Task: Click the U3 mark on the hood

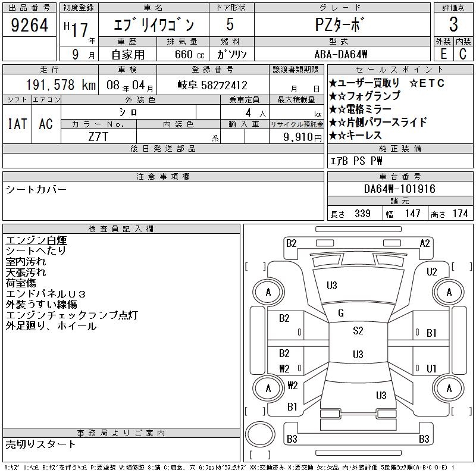Action: pyautogui.click(x=332, y=286)
